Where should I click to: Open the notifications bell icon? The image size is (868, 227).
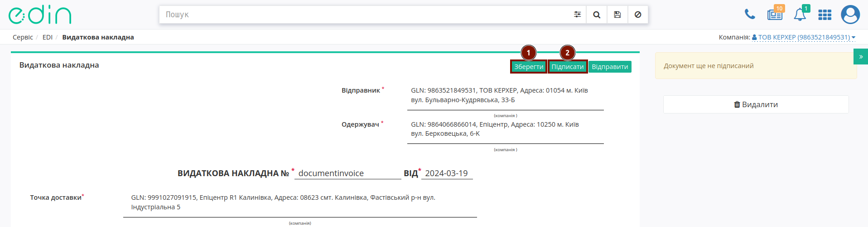[x=800, y=15]
